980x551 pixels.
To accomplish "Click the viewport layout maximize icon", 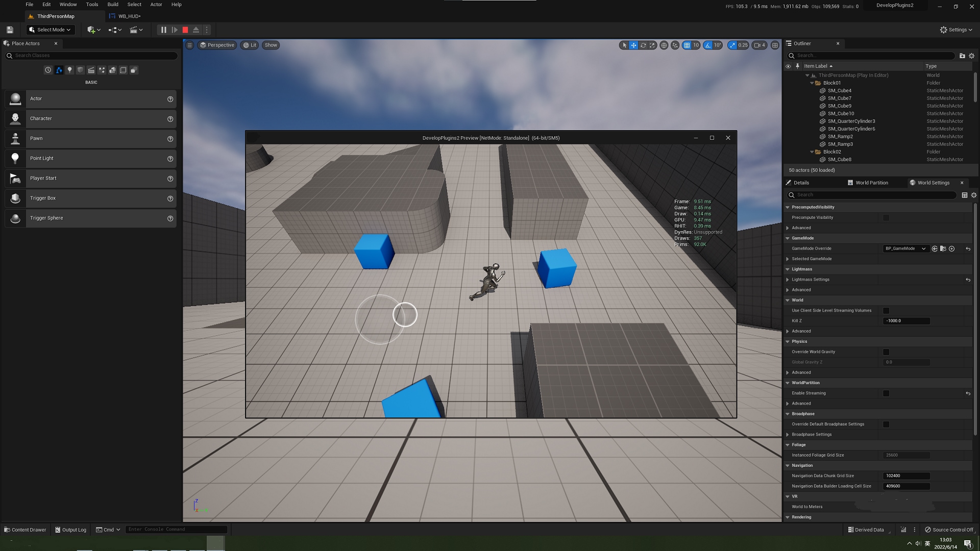I will pyautogui.click(x=775, y=45).
